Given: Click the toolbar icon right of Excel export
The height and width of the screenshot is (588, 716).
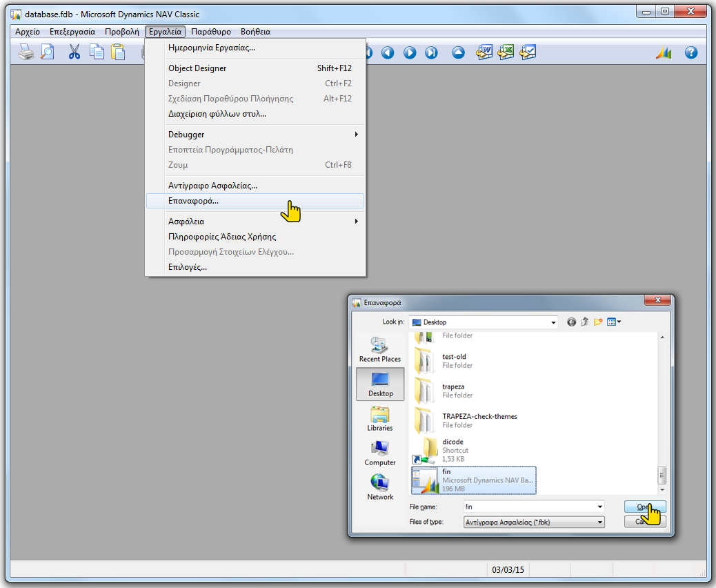Looking at the screenshot, I should (x=528, y=52).
